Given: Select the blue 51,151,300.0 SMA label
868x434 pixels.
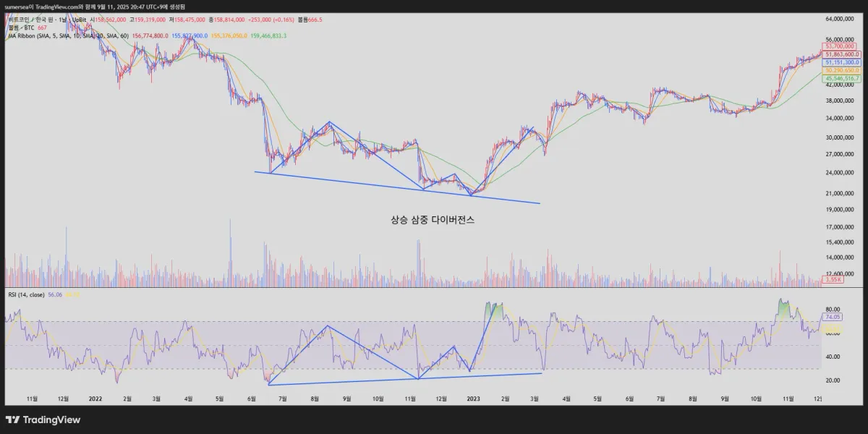Looking at the screenshot, I should point(841,62).
